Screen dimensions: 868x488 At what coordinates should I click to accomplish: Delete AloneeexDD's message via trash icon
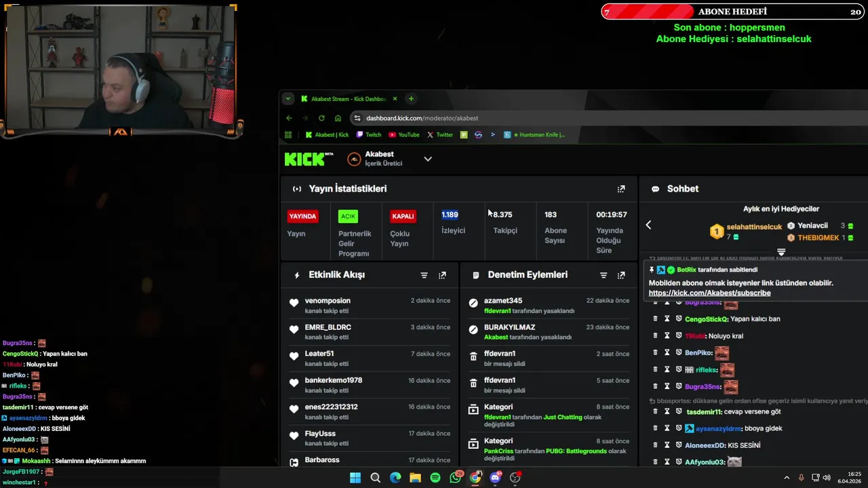click(655, 445)
